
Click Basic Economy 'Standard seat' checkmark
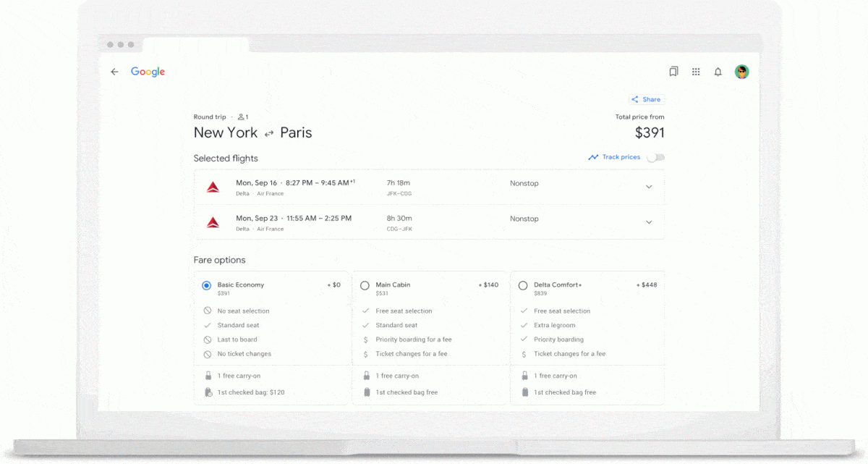click(208, 326)
